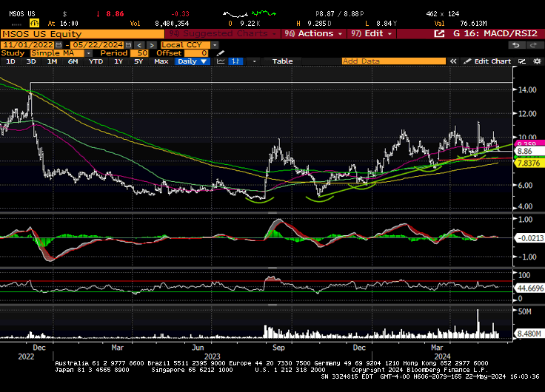Image resolution: width=545 pixels, height=392 pixels.
Task: Click the low price L 8.84 Y
Action: (381, 24)
